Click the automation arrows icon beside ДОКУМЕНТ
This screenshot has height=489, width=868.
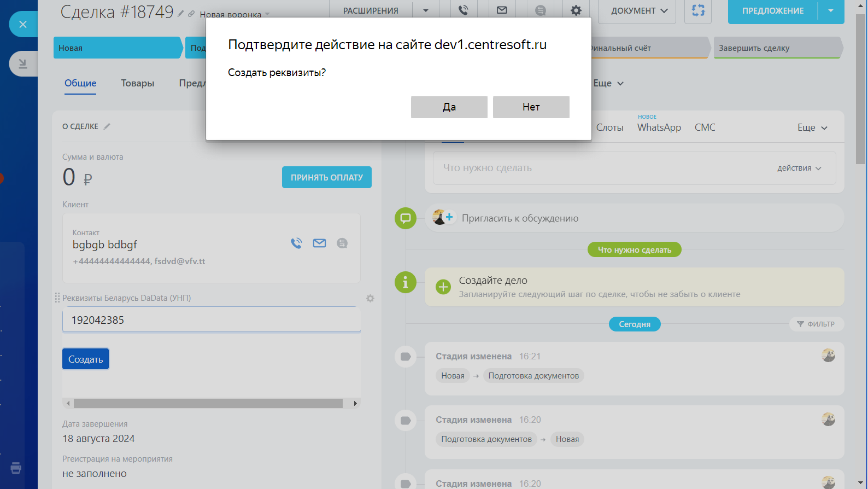pyautogui.click(x=698, y=10)
